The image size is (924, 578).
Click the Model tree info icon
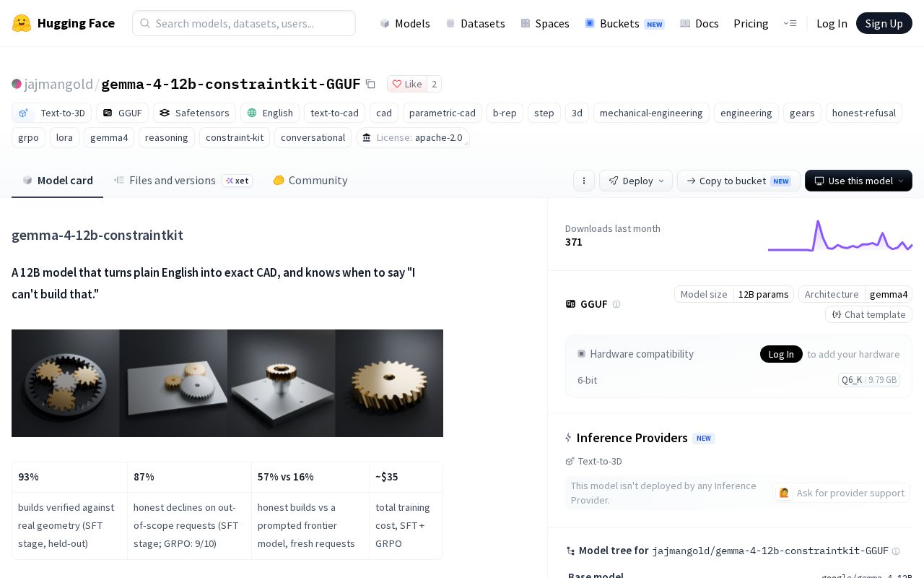896,551
